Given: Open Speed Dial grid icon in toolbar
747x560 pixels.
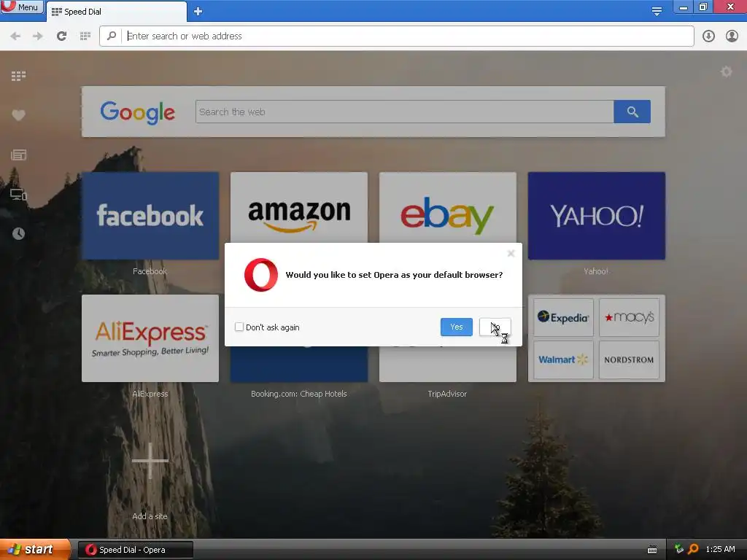Looking at the screenshot, I should coord(85,36).
